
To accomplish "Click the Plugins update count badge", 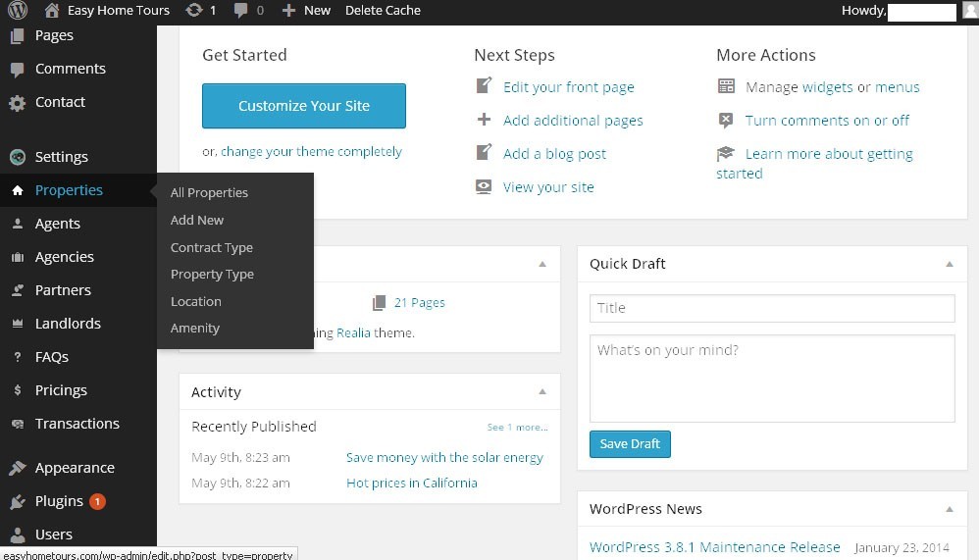I will coord(97,501).
